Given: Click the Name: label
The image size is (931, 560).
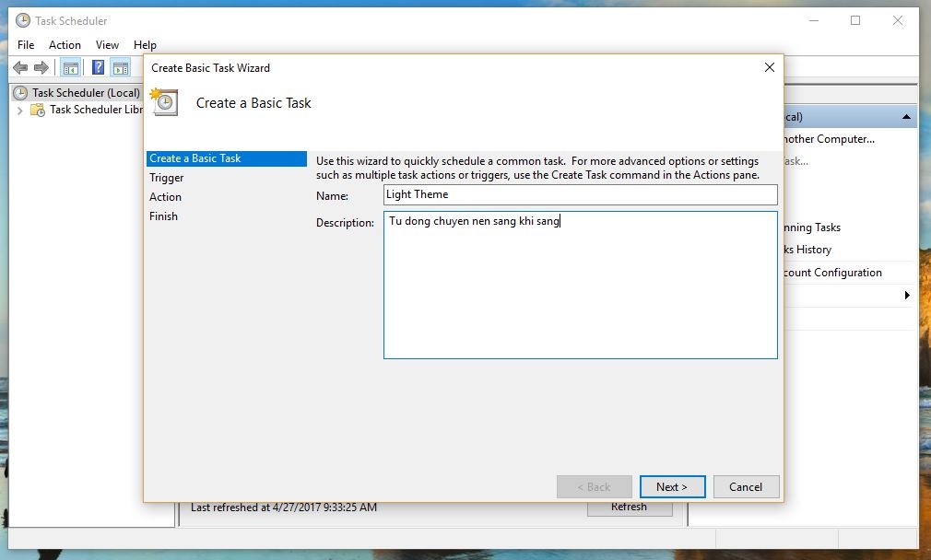Looking at the screenshot, I should (333, 196).
